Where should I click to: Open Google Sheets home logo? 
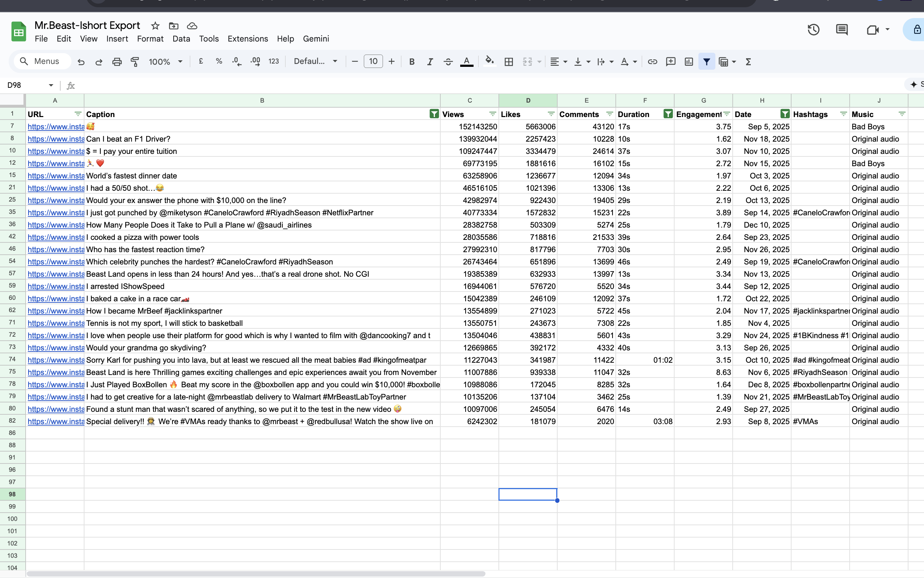[x=19, y=31]
